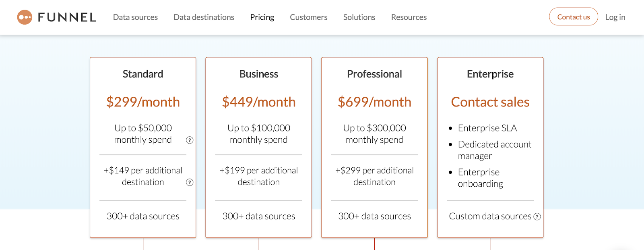Open the Resources menu
Screen dimensions: 644x250
tap(409, 17)
